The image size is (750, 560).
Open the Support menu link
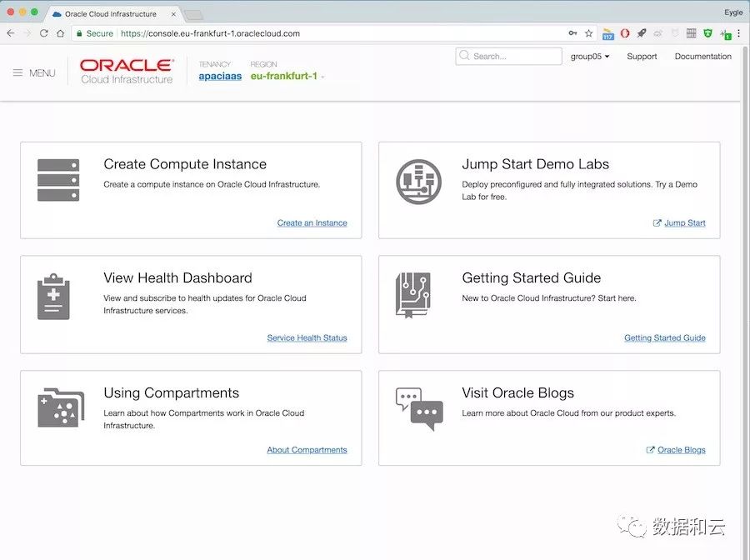[x=642, y=57]
